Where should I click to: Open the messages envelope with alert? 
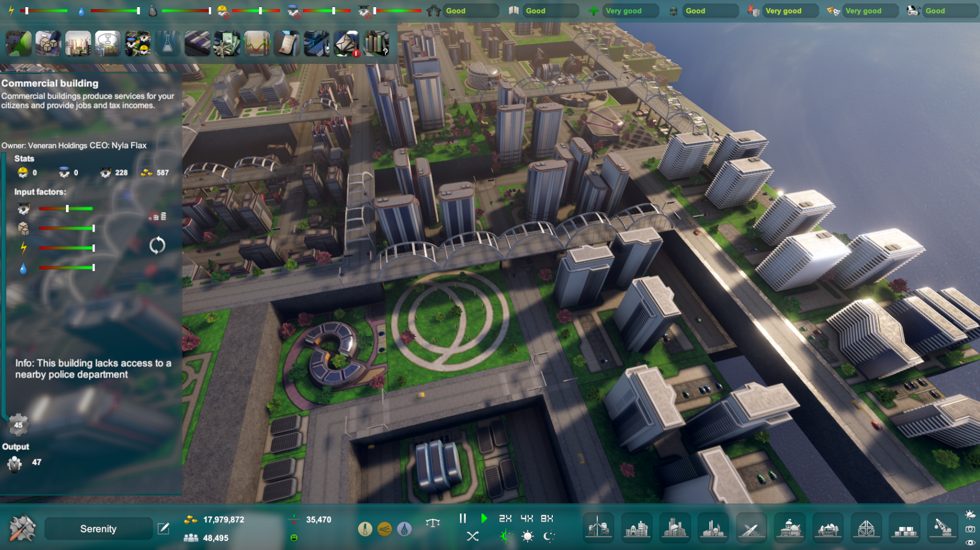click(346, 44)
